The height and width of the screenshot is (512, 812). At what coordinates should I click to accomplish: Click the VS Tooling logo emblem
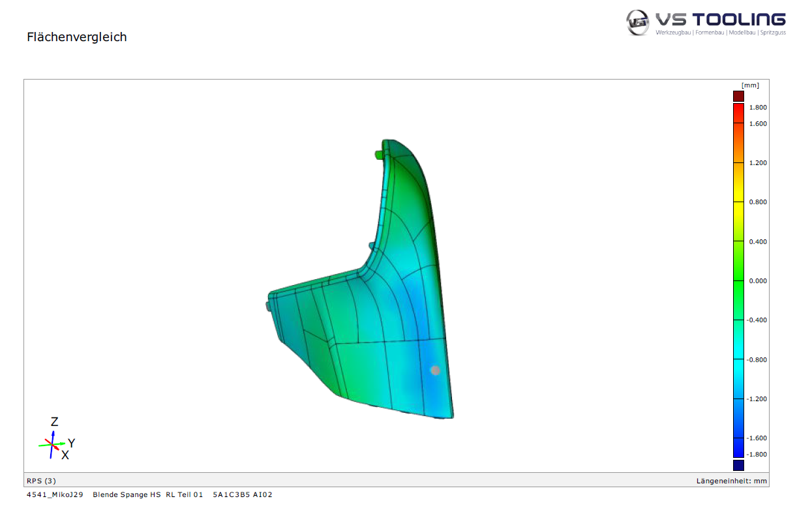pos(638,22)
